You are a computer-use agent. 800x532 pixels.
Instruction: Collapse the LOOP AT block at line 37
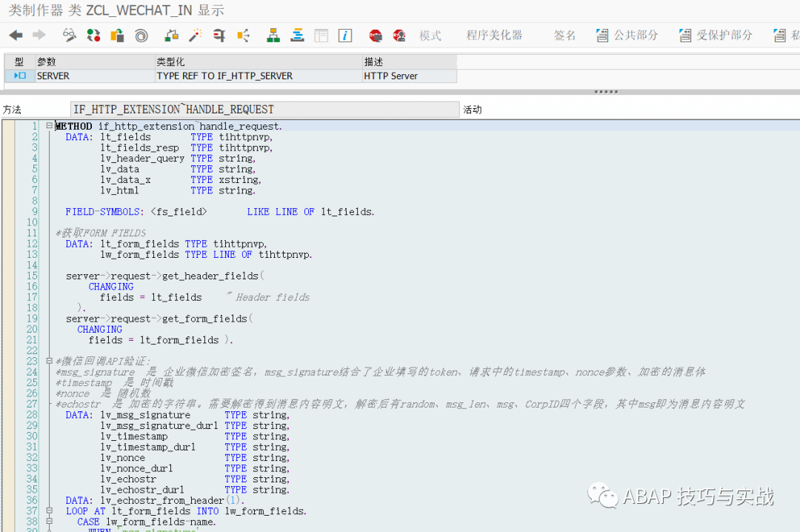49,511
